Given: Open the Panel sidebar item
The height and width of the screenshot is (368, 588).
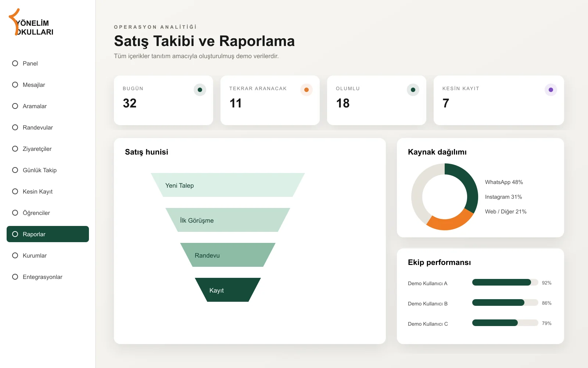Looking at the screenshot, I should coord(48,63).
